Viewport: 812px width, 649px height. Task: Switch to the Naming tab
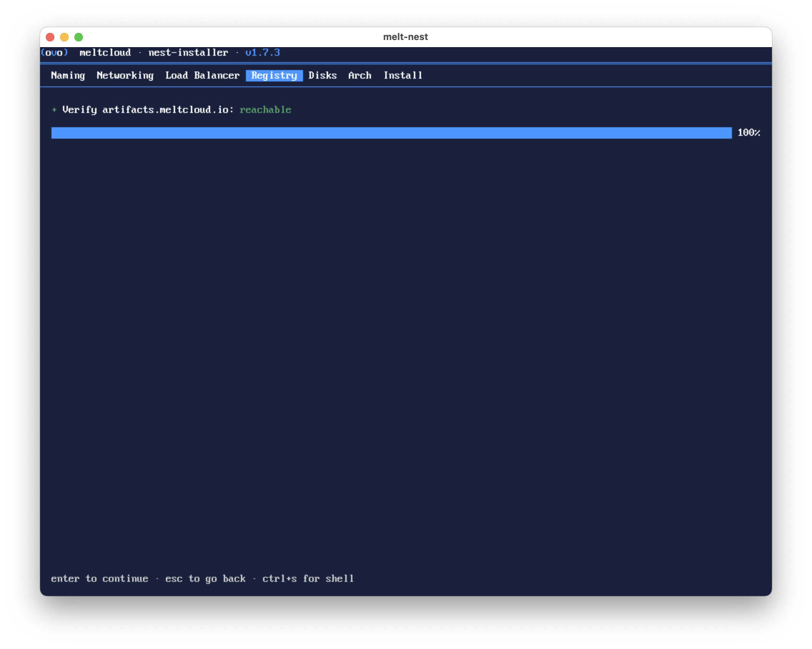[x=68, y=76]
